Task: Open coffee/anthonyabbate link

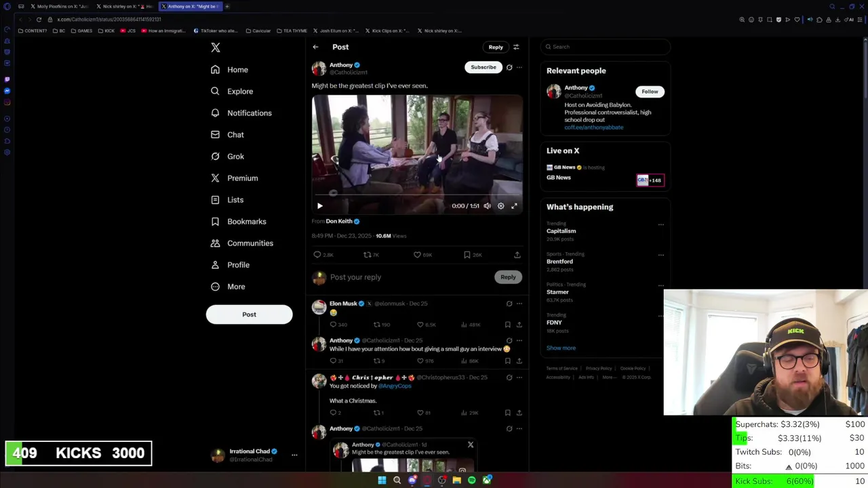Action: pyautogui.click(x=593, y=127)
